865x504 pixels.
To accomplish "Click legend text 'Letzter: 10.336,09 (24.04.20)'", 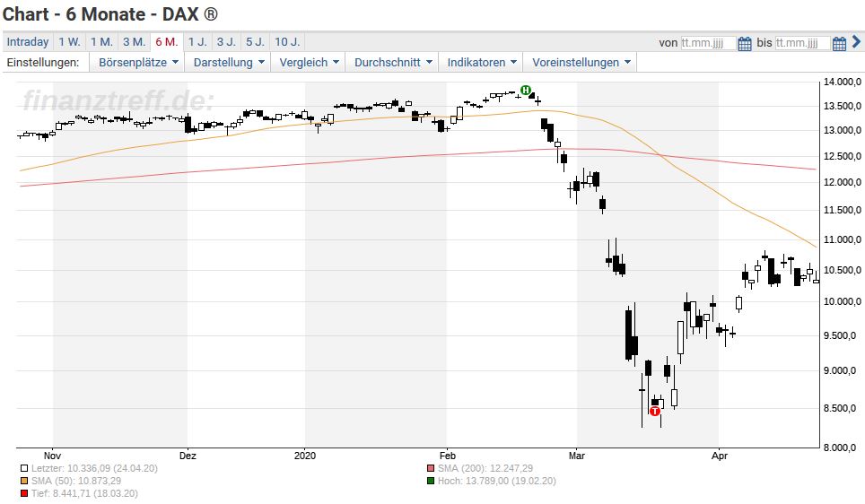I will coord(94,469).
